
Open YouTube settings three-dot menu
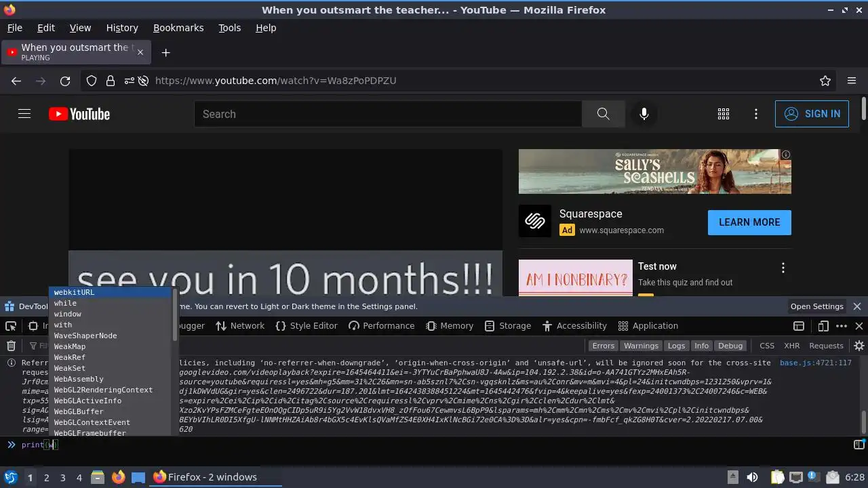pyautogui.click(x=756, y=114)
